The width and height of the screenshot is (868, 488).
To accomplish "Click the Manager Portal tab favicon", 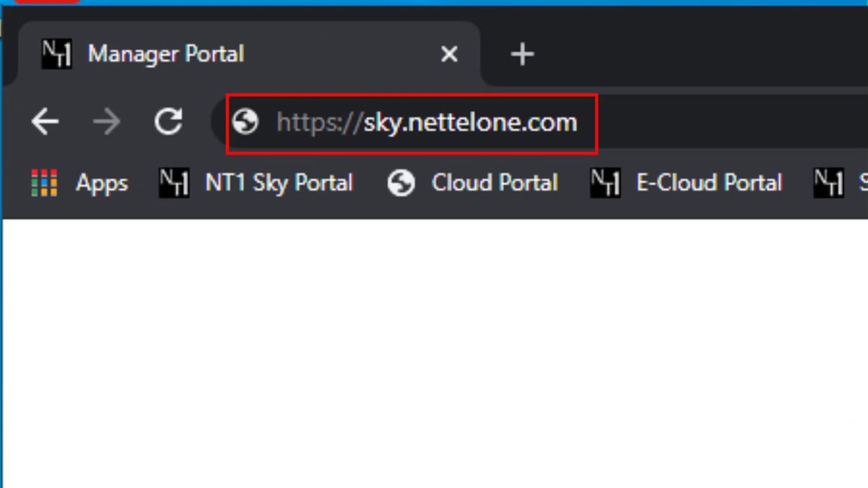I will click(x=56, y=54).
